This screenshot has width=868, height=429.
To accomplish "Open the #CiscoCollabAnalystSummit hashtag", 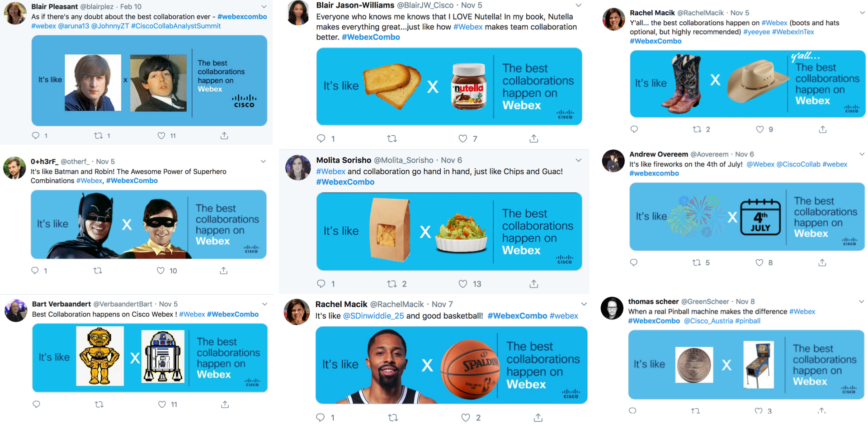I will tap(176, 26).
